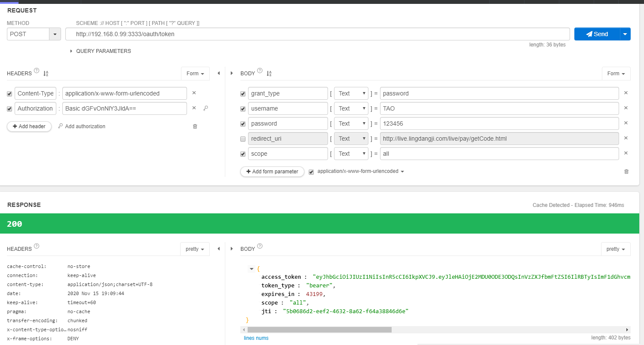Select the 200 status code banner
644x345 pixels.
(x=319, y=224)
